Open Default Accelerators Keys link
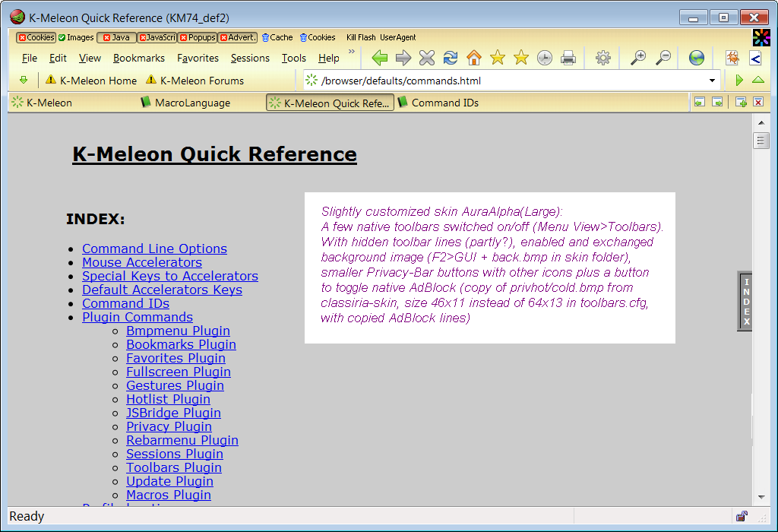The width and height of the screenshot is (778, 532). (163, 290)
